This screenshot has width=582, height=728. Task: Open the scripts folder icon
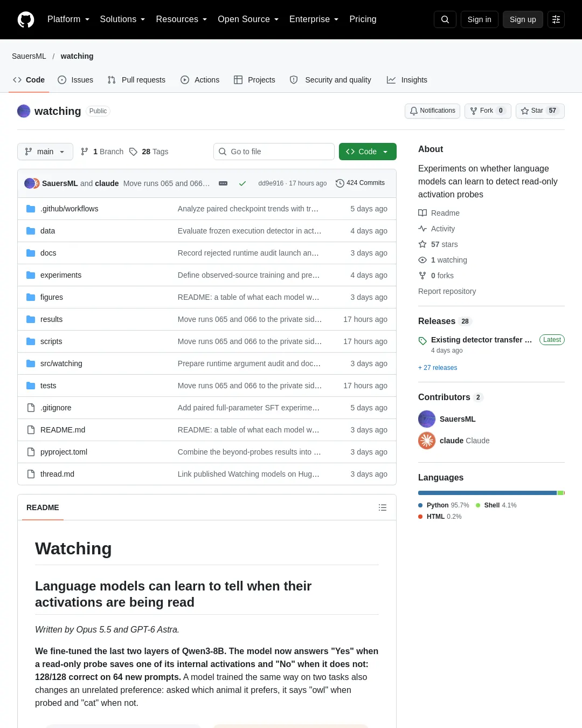(x=31, y=341)
